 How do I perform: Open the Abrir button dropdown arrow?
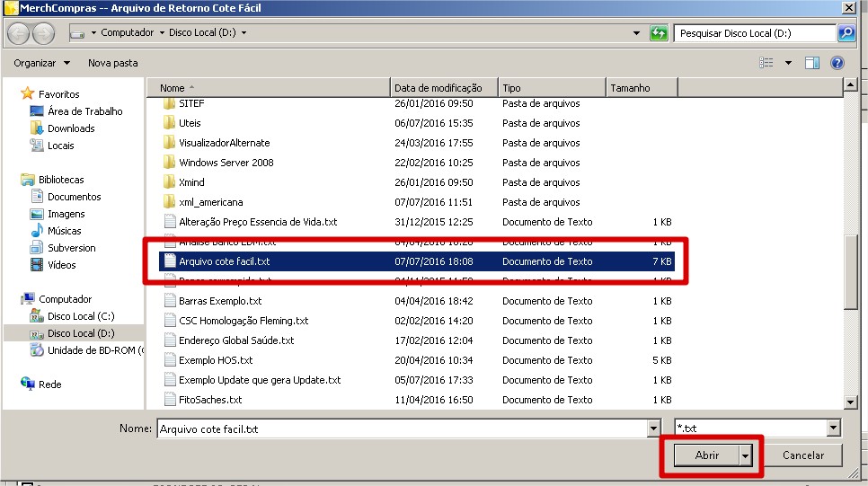coord(746,455)
